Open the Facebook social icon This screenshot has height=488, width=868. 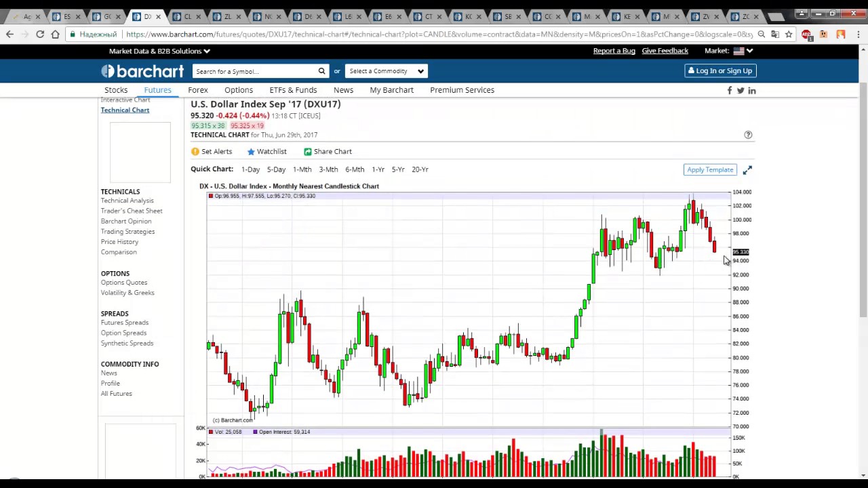click(730, 90)
